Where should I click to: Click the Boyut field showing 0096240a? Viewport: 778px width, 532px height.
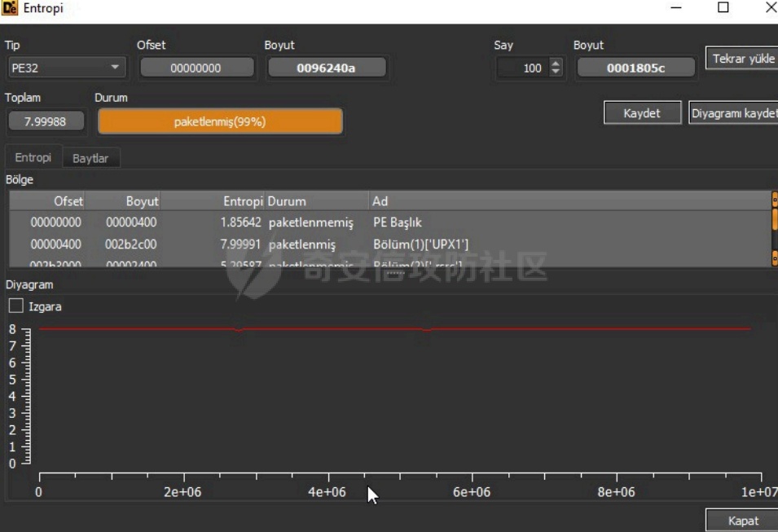tap(326, 68)
